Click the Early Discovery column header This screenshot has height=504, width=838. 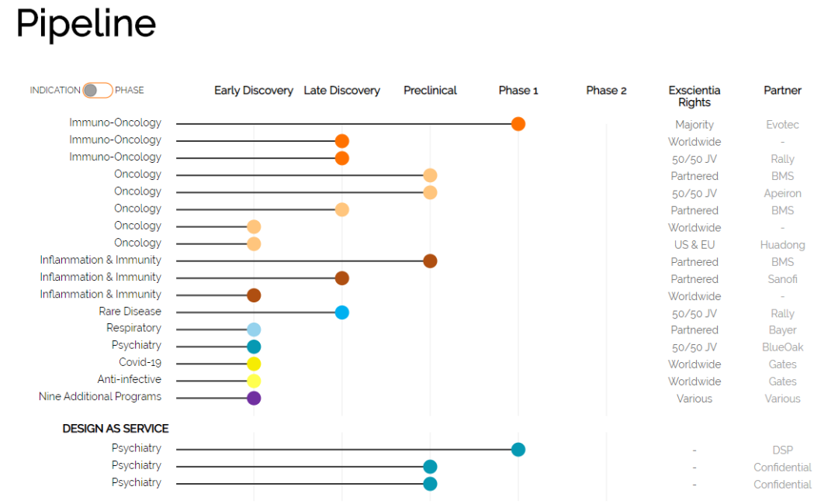[254, 91]
